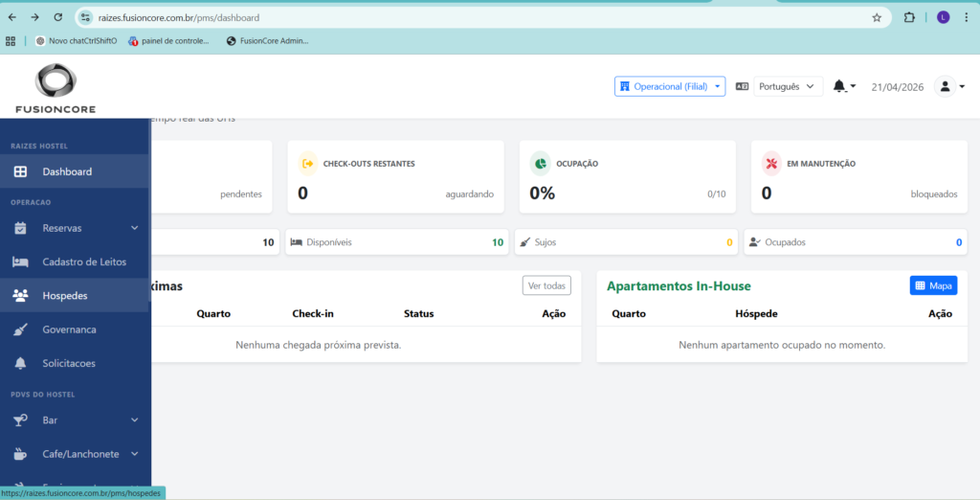Click the coffee cup icon for Cafe/Lanchonete

20,454
